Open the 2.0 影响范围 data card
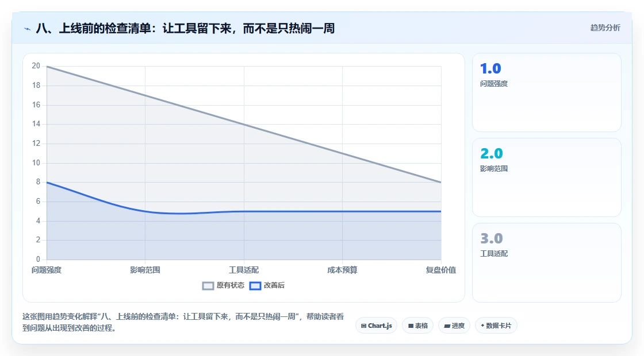644x356 pixels. [547, 177]
